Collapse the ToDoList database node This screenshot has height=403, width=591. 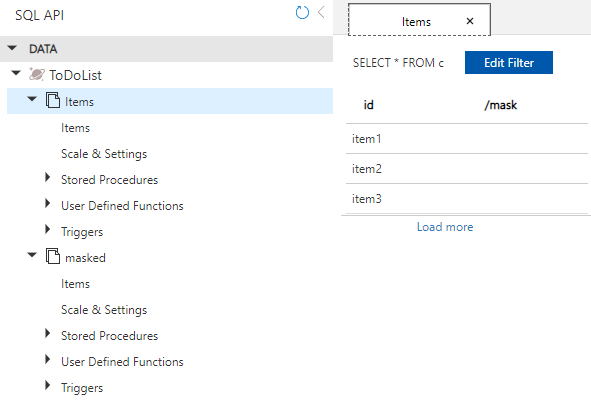pyautogui.click(x=16, y=73)
